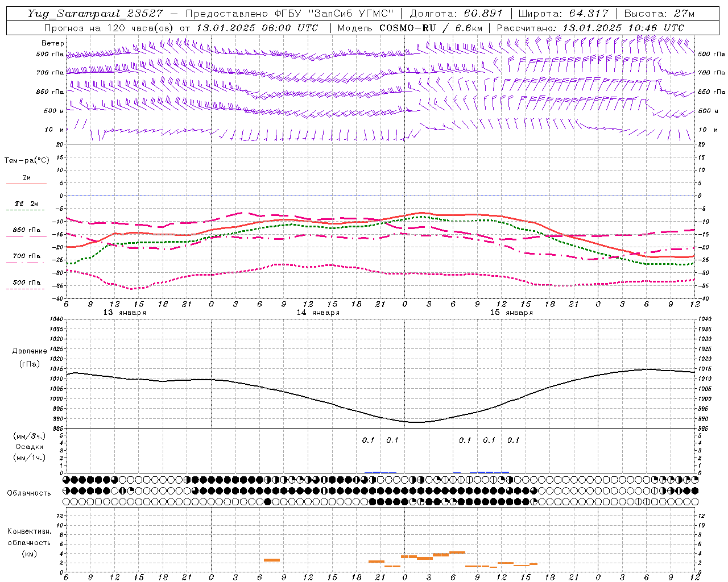This screenshot has height=582, width=728.
Task: Click the Конвективн. convective cloud label
Action: (x=30, y=531)
